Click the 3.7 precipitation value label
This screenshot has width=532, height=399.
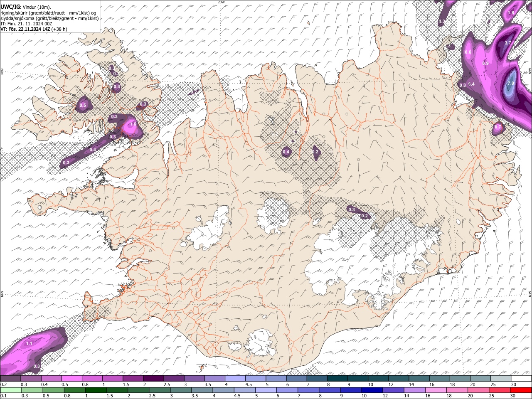pyautogui.click(x=507, y=43)
